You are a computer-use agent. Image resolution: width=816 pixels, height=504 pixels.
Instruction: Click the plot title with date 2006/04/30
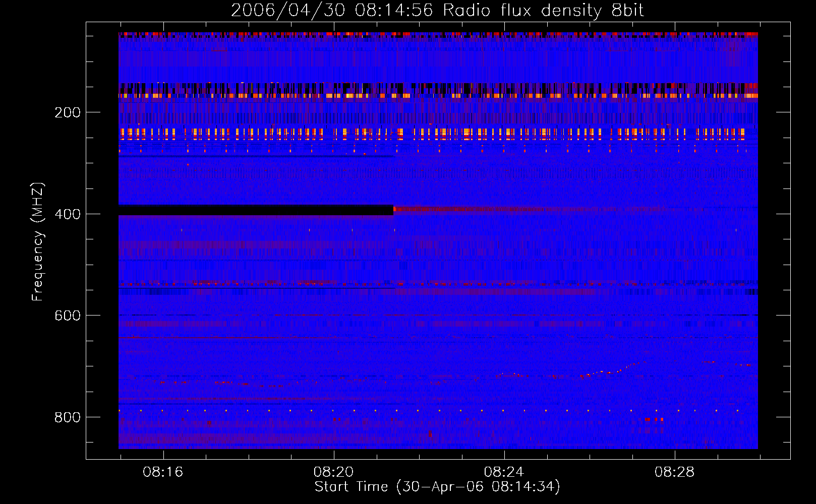pos(437,10)
